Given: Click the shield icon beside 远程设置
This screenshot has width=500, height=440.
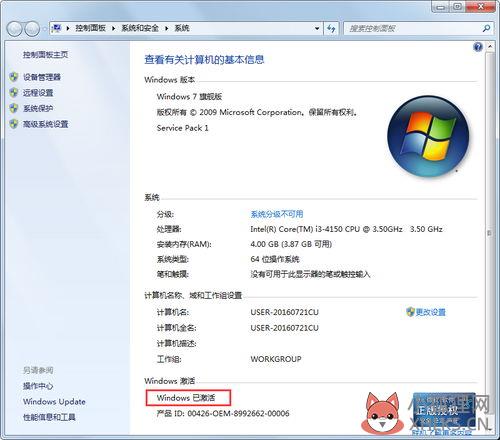Looking at the screenshot, I should 14,93.
